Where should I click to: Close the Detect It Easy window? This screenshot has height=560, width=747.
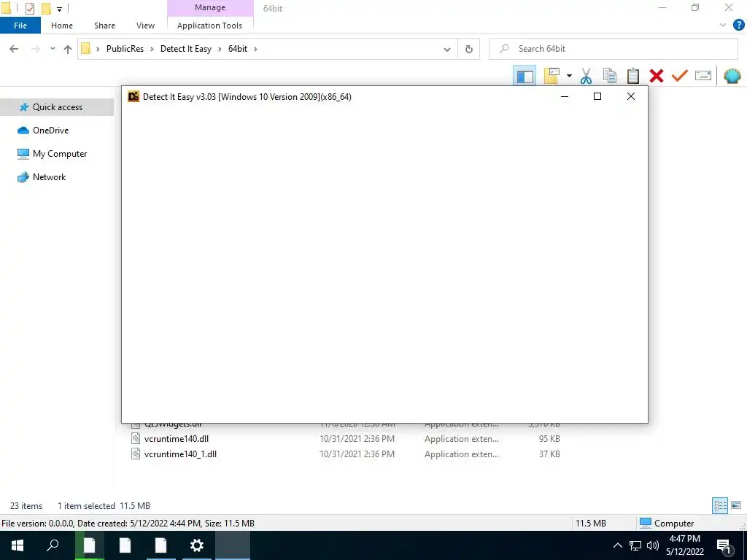tap(631, 97)
